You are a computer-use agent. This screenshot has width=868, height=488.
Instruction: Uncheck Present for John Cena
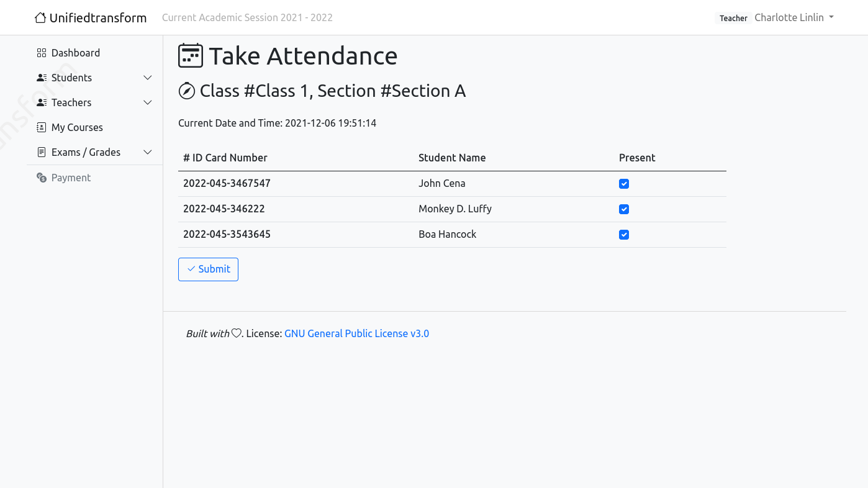(624, 184)
